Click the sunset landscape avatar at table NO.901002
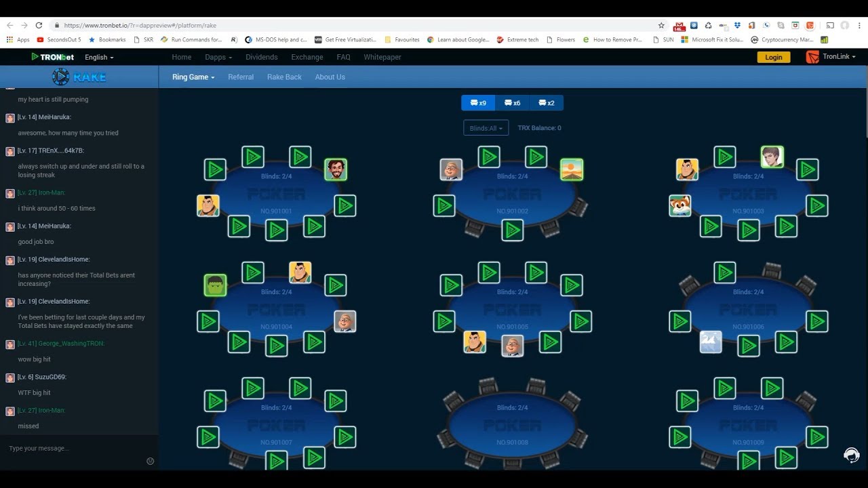This screenshot has width=868, height=488. click(572, 169)
